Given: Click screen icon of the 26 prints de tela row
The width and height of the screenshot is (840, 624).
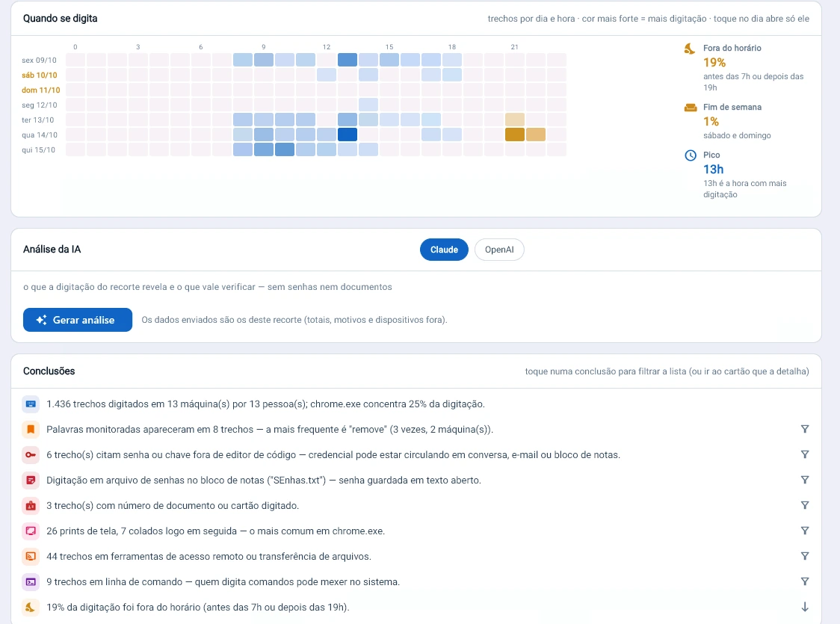Looking at the screenshot, I should pos(31,531).
